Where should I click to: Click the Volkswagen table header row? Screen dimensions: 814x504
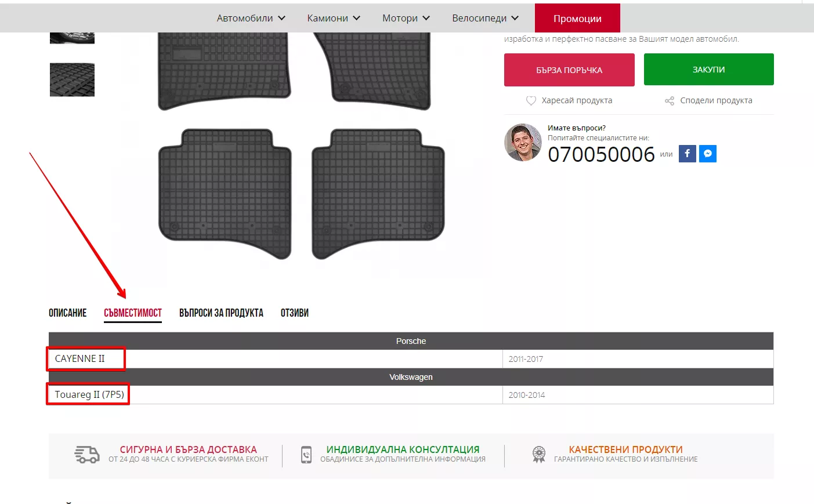coord(411,377)
